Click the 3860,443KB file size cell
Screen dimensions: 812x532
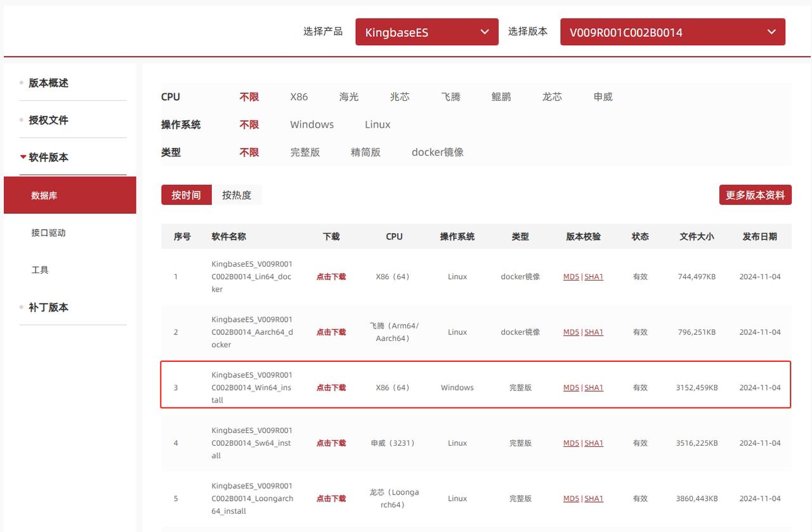coord(697,499)
